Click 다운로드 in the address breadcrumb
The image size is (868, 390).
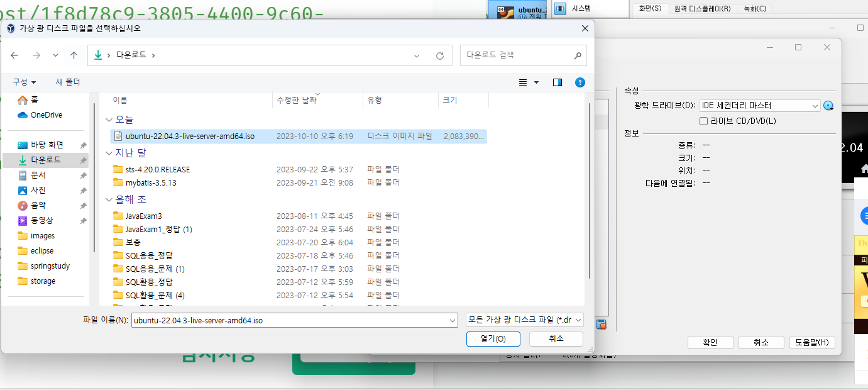(x=131, y=55)
